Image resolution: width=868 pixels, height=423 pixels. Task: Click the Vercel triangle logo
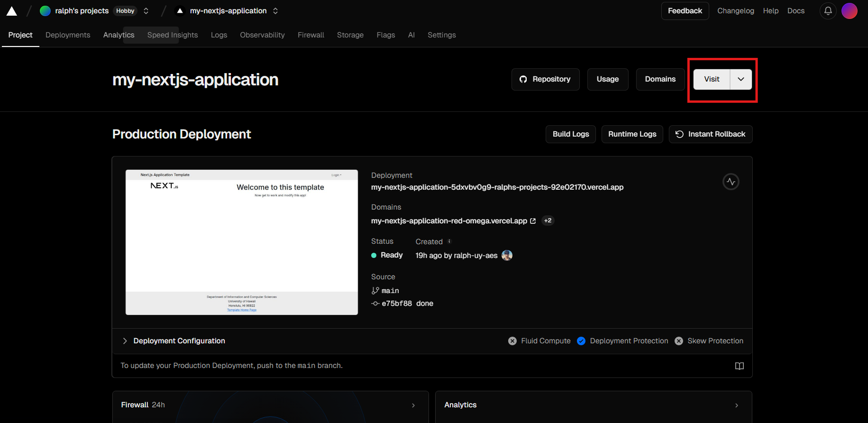[12, 11]
